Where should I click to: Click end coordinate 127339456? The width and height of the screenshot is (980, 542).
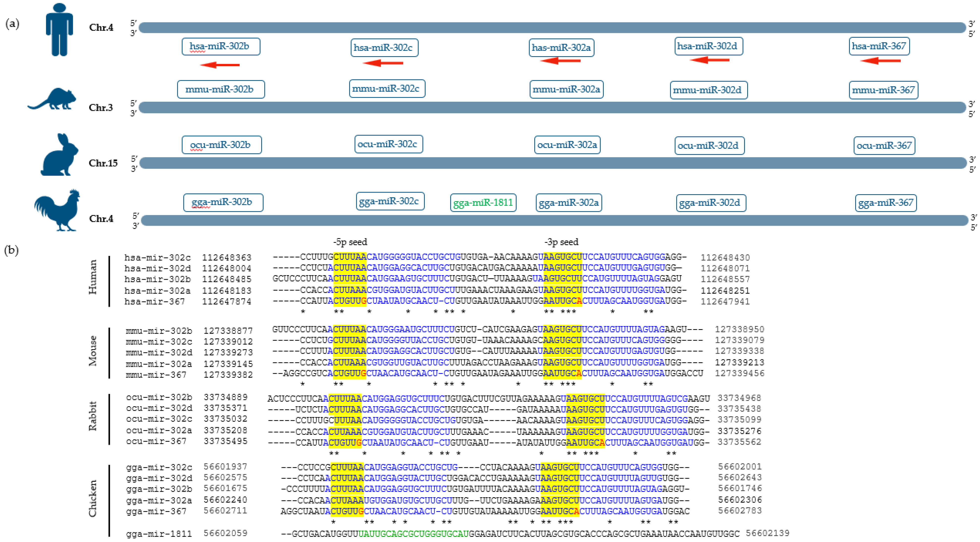click(740, 373)
